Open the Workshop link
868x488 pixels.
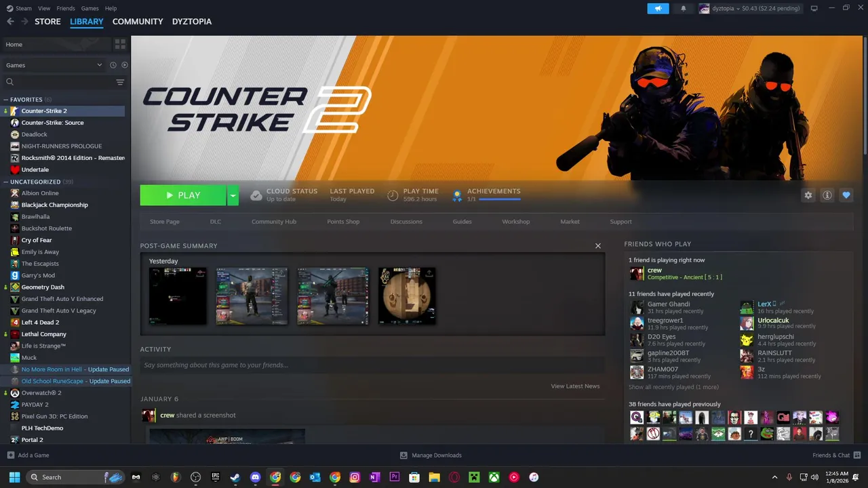pos(516,222)
